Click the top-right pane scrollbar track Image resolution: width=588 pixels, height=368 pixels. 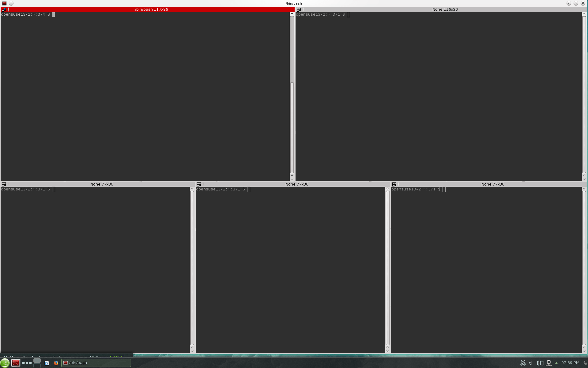tap(584, 94)
